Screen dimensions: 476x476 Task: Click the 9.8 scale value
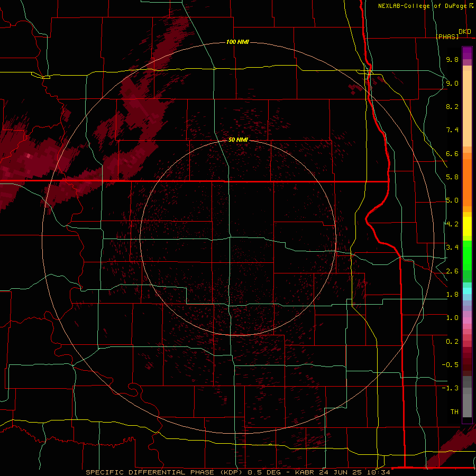coord(452,59)
